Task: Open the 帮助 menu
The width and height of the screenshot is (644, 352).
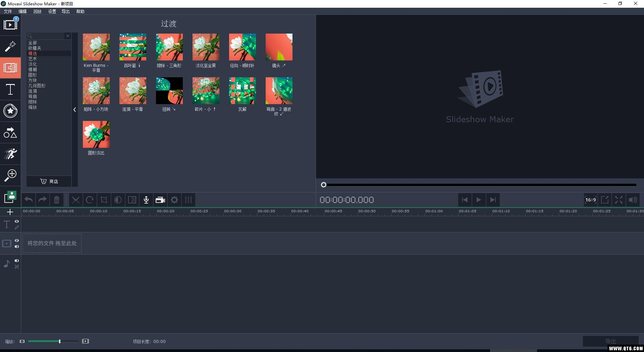Action: (80, 11)
